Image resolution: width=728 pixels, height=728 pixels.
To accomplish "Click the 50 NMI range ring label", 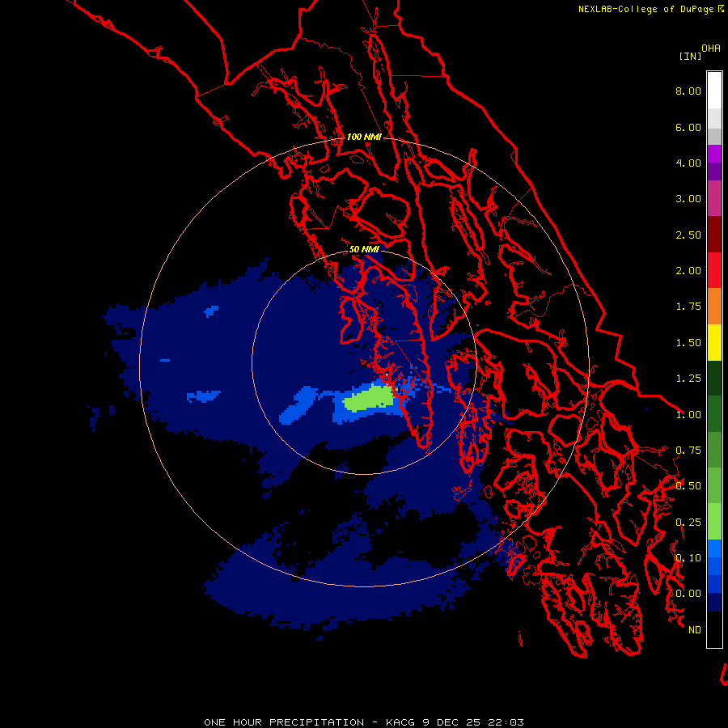I will pyautogui.click(x=364, y=249).
